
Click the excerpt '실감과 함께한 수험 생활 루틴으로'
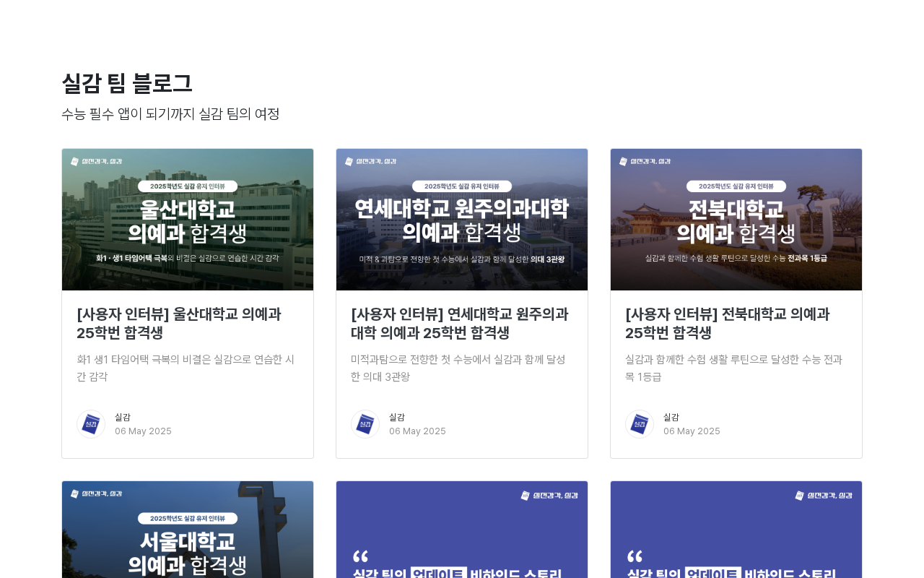click(733, 368)
